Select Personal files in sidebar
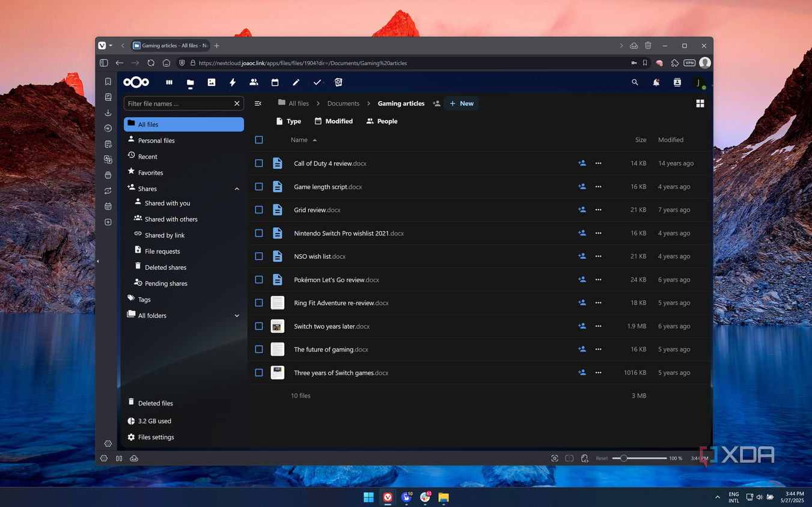 click(x=184, y=141)
